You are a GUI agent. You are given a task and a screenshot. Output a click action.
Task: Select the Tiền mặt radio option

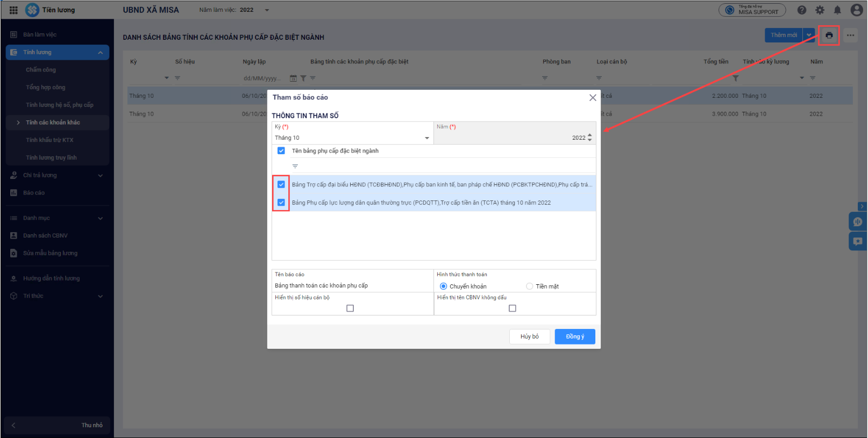click(529, 286)
